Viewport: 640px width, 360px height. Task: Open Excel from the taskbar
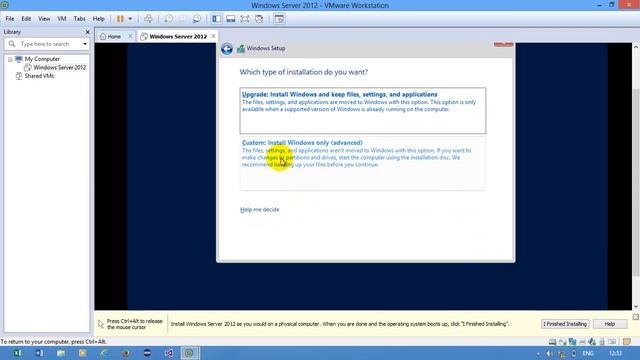click(x=17, y=353)
